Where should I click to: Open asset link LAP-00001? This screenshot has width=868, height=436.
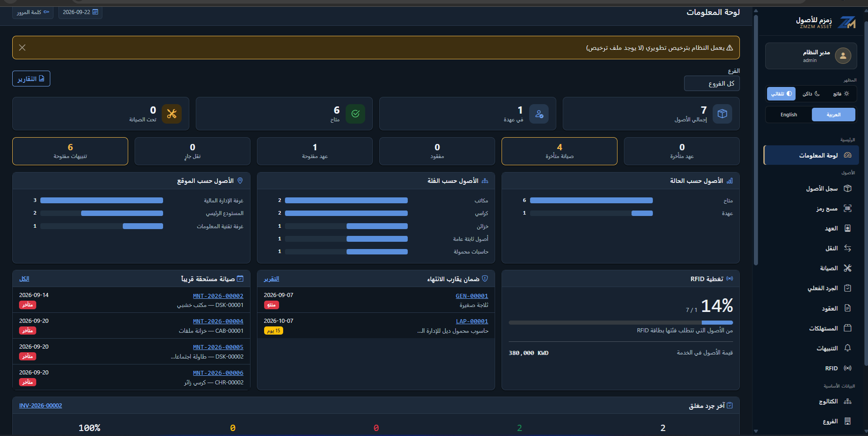[x=472, y=321]
